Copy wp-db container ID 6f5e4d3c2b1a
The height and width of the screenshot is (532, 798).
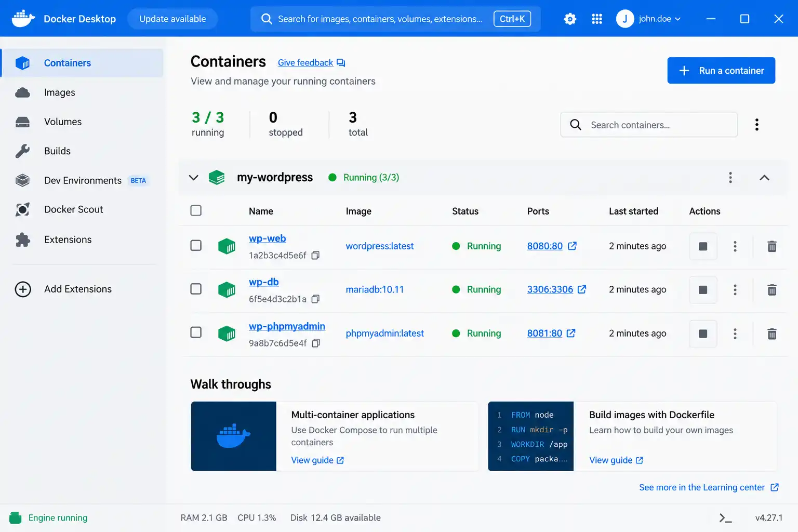click(315, 299)
